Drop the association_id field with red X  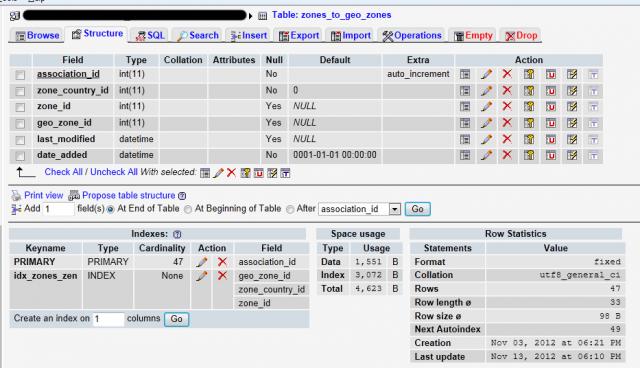[507, 74]
